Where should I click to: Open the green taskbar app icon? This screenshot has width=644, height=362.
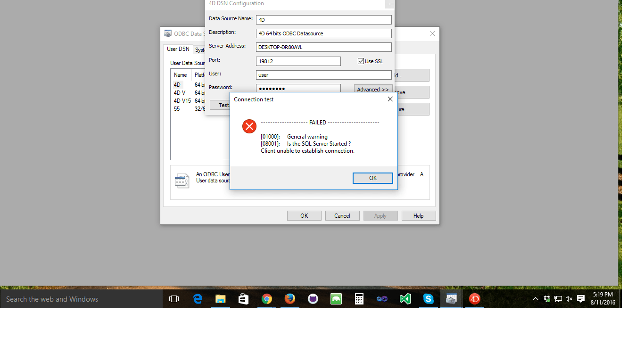pos(336,299)
